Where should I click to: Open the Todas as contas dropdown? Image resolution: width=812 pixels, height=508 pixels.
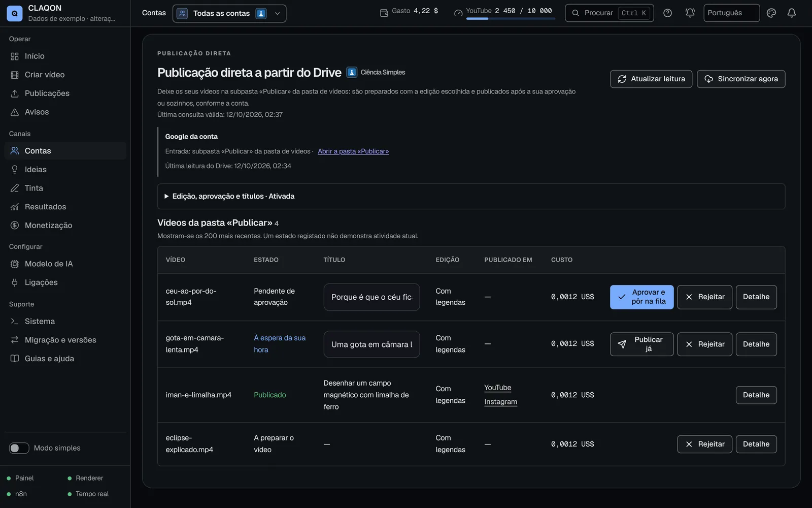coord(229,13)
